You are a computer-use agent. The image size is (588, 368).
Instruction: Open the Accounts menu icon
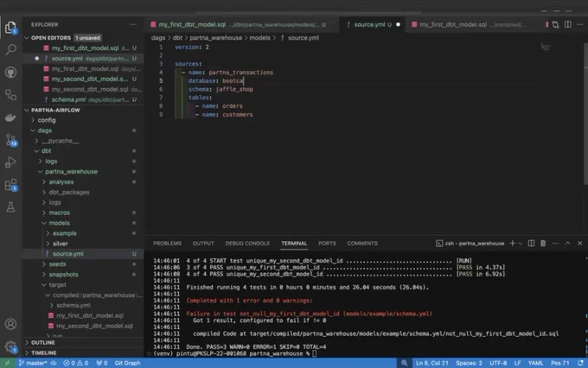click(x=10, y=324)
